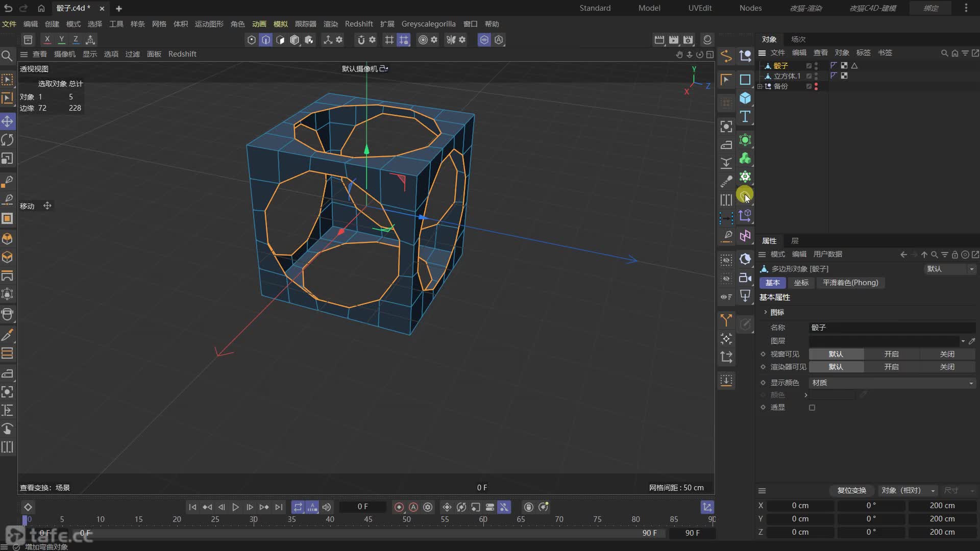Switch to polygons mode icon
This screenshot has width=980, height=551.
[280, 40]
